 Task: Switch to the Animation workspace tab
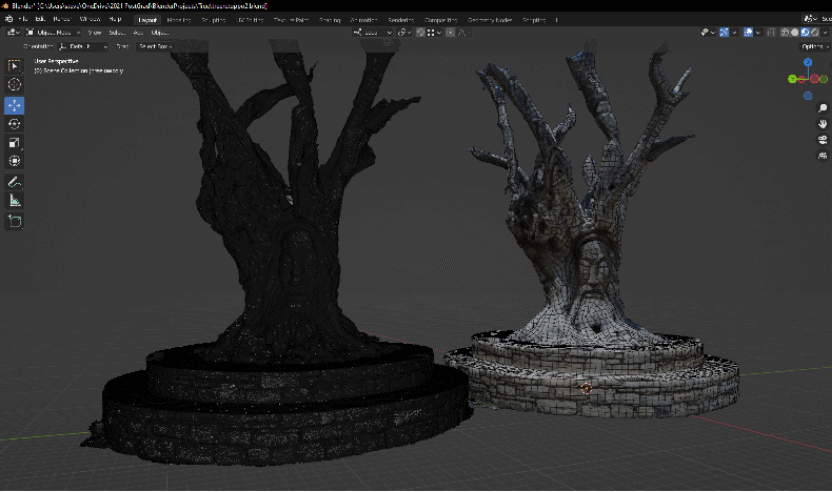click(363, 20)
